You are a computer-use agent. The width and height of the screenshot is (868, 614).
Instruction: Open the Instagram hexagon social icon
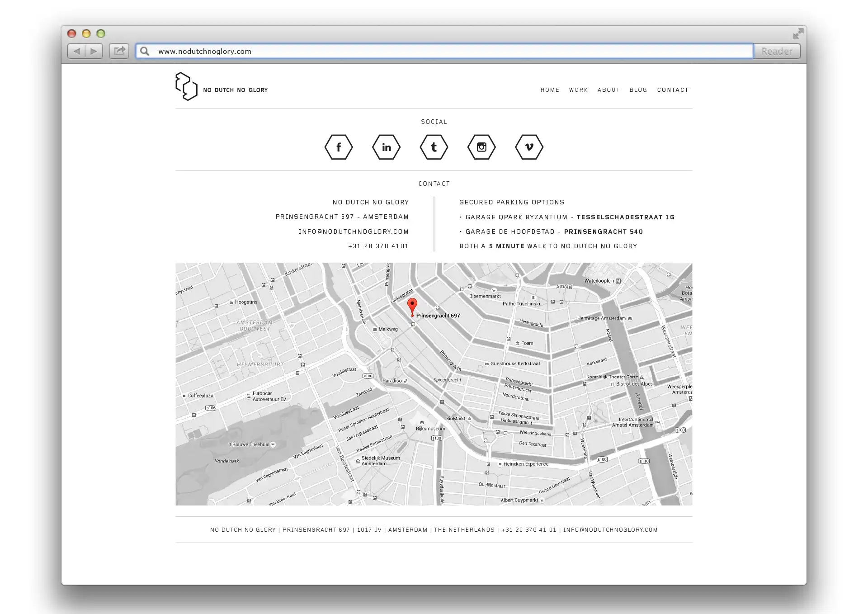(x=481, y=147)
